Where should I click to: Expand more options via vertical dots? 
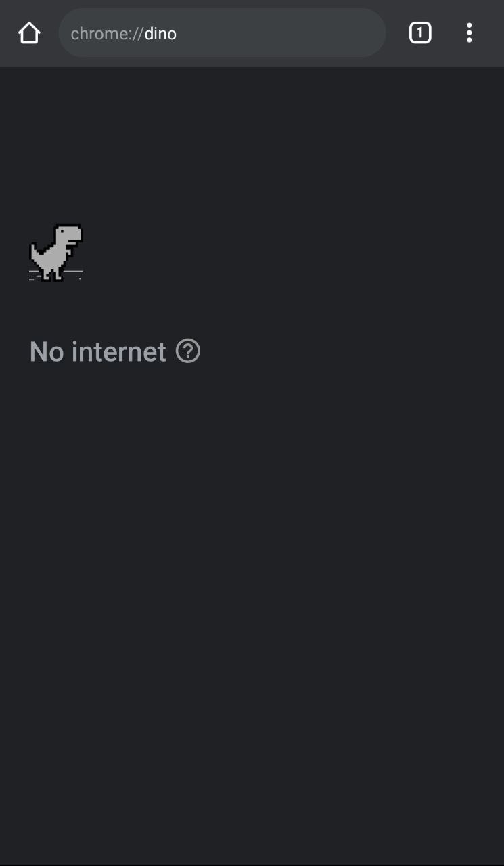tap(469, 33)
